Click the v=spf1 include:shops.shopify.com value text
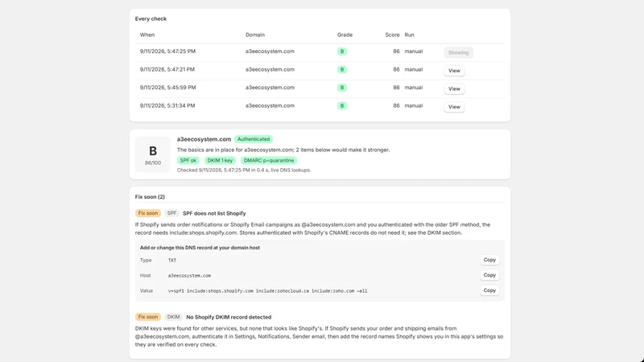The width and height of the screenshot is (644, 362). (x=267, y=291)
